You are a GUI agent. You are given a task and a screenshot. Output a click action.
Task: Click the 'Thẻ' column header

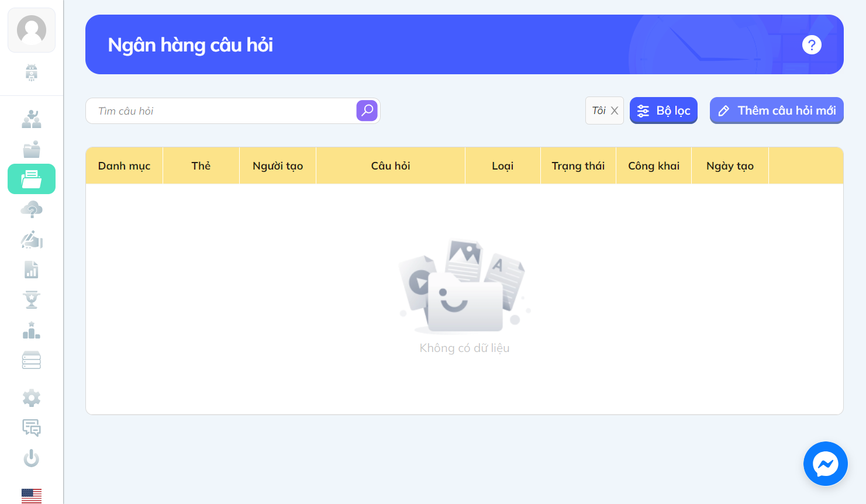(201, 166)
